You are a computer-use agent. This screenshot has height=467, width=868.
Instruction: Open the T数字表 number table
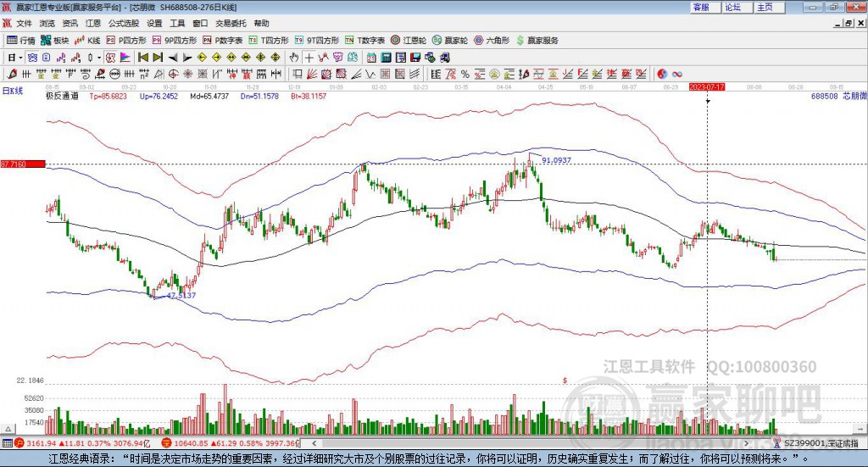tap(364, 41)
